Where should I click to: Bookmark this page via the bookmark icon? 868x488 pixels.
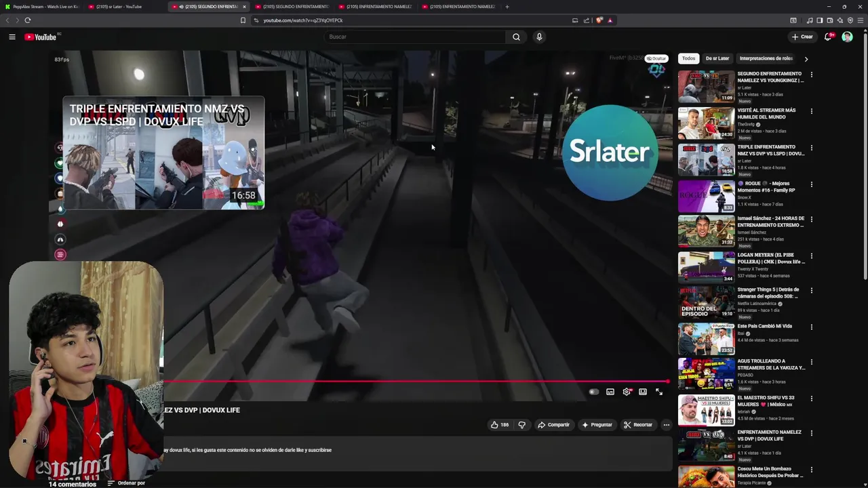tap(243, 20)
